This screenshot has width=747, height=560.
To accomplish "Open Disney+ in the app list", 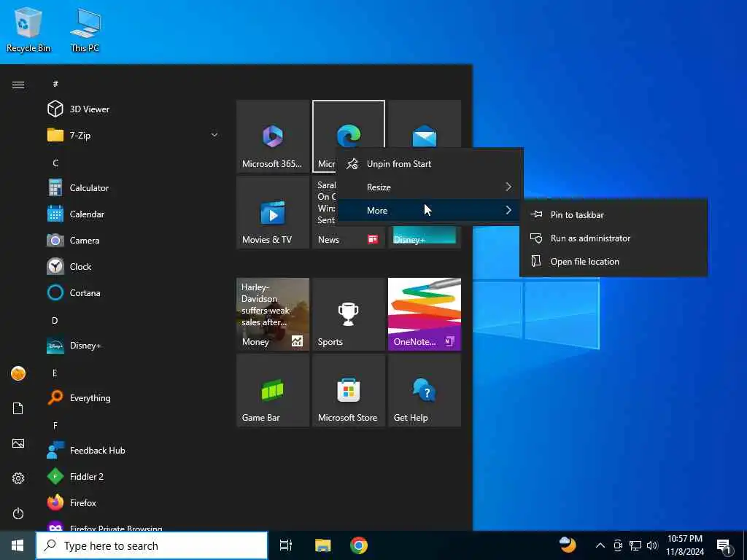I will (133, 345).
